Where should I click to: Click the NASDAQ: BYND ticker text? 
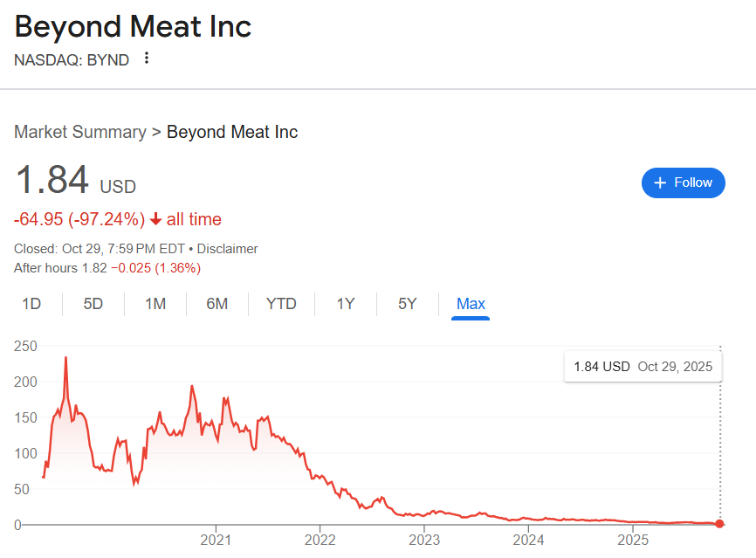click(72, 59)
